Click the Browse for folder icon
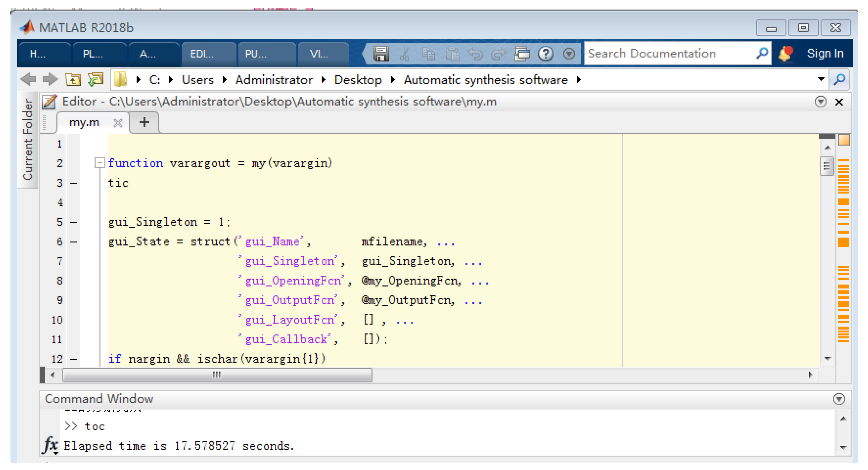 [x=95, y=80]
